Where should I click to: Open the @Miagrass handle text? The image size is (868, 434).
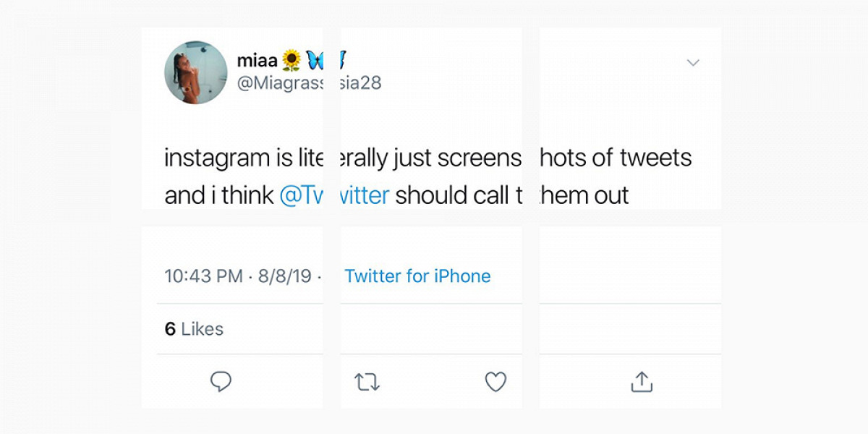point(280,83)
